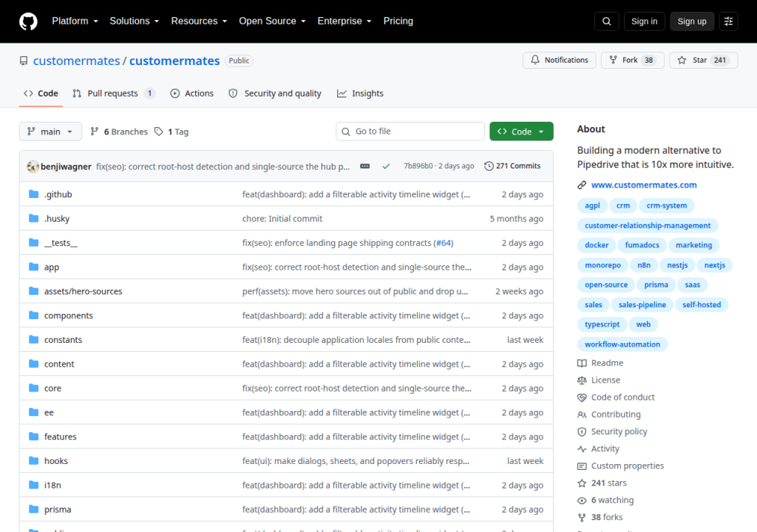Viewport: 757px width, 532px height.
Task: Go to the GitHub homepage logo
Action: [28, 21]
